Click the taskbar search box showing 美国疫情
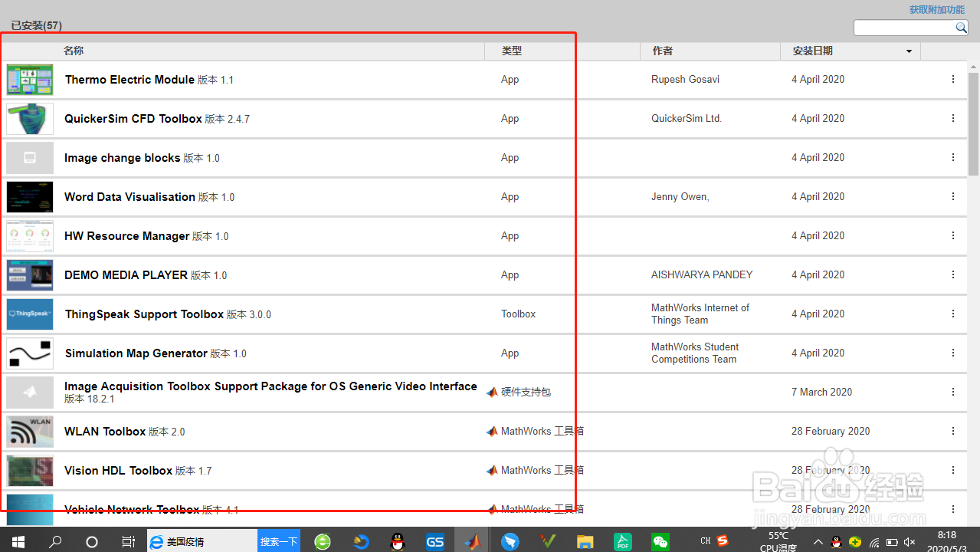 click(x=202, y=541)
